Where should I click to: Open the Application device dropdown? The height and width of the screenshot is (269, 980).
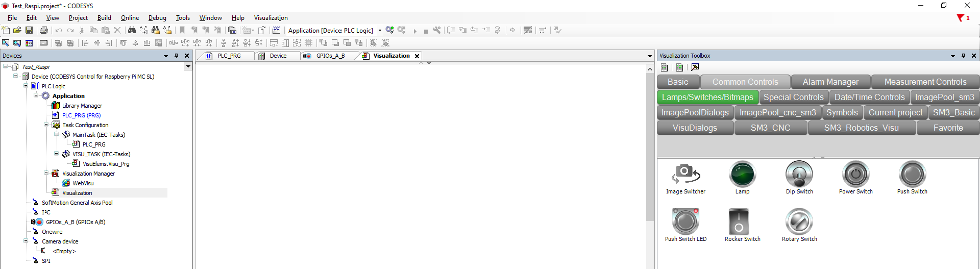(x=380, y=31)
